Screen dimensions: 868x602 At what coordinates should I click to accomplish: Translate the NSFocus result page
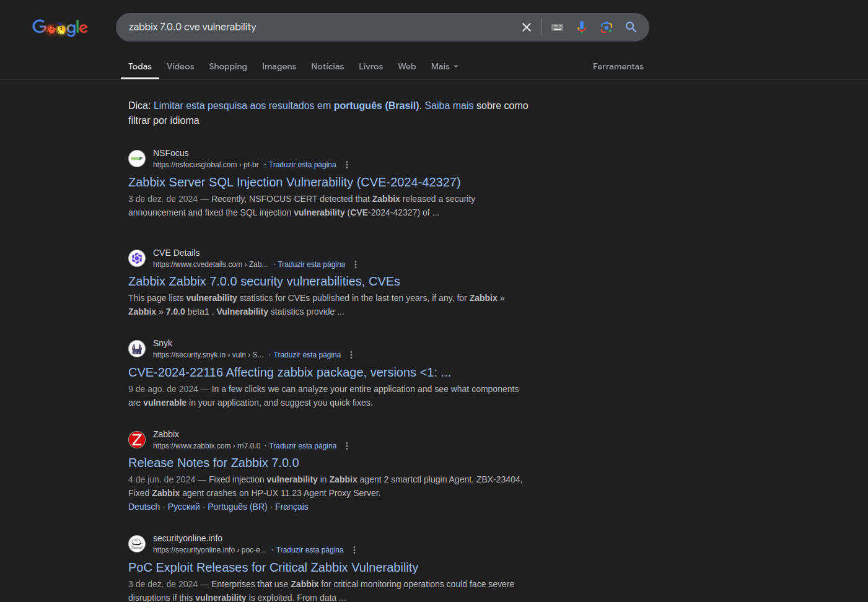pos(302,165)
